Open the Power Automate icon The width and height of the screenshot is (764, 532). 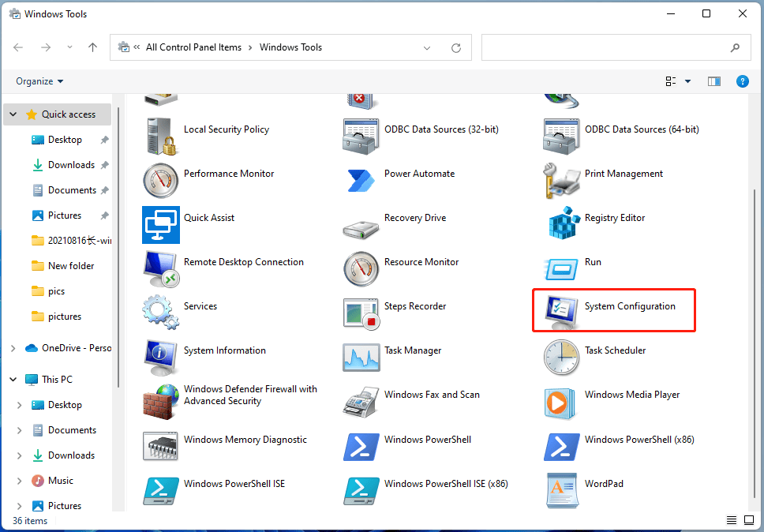pos(361,181)
